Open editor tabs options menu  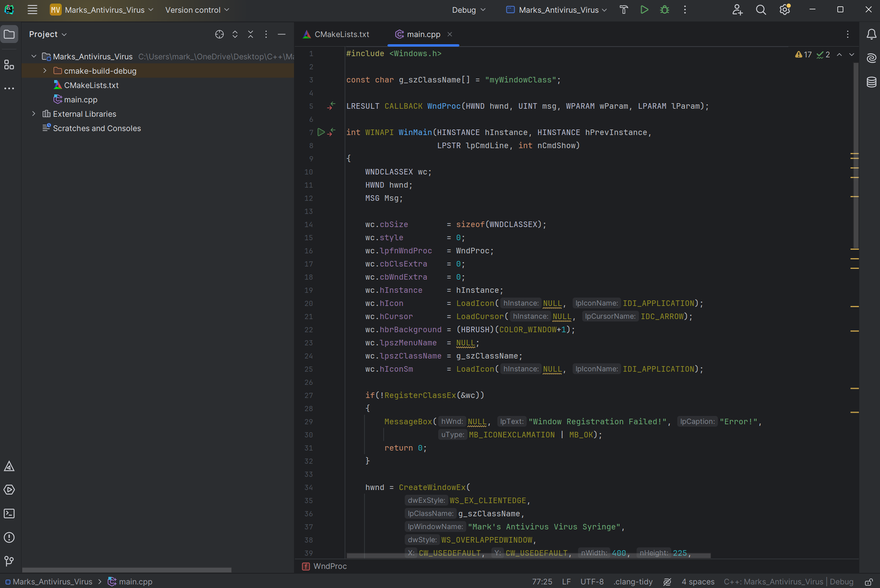848,34
